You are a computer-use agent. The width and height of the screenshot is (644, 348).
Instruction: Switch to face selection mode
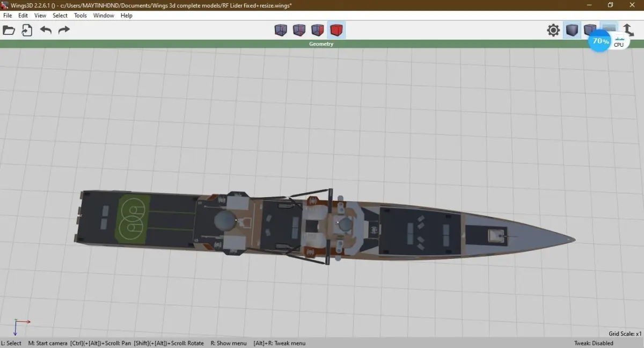(x=318, y=30)
